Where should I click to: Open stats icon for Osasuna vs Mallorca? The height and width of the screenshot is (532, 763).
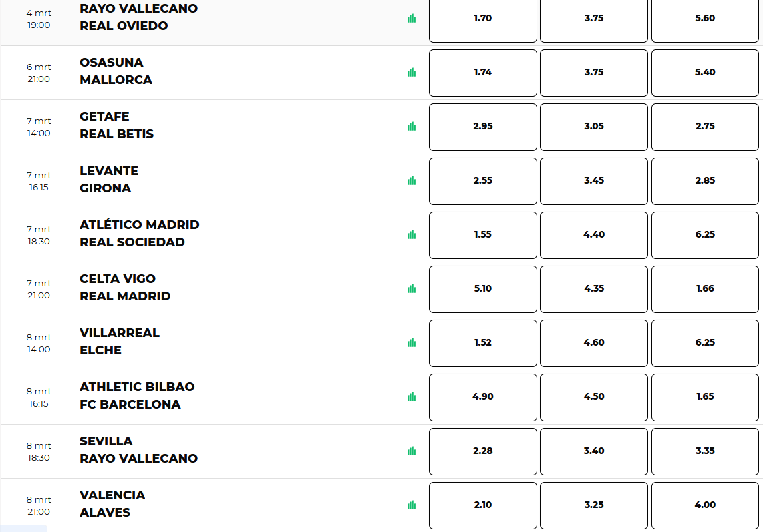coord(412,73)
